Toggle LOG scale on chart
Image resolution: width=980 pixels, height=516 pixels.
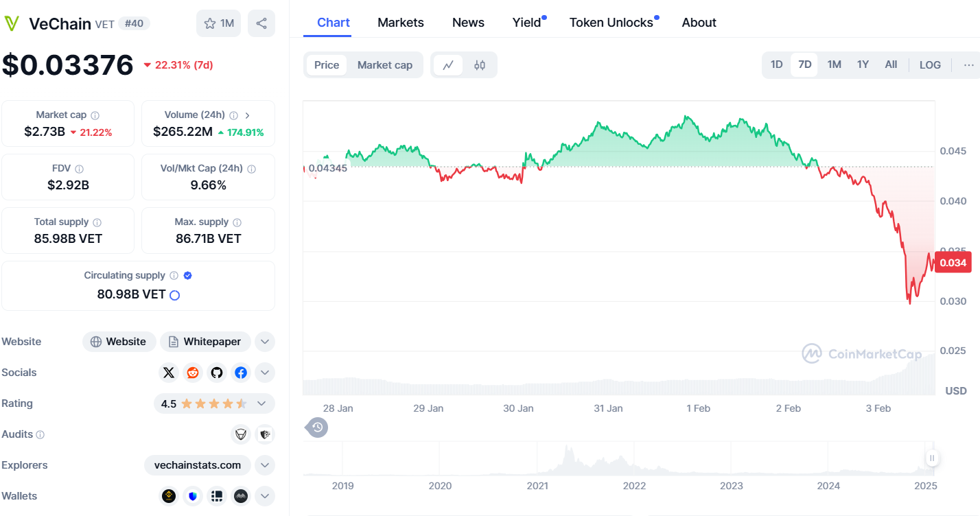[x=930, y=64]
